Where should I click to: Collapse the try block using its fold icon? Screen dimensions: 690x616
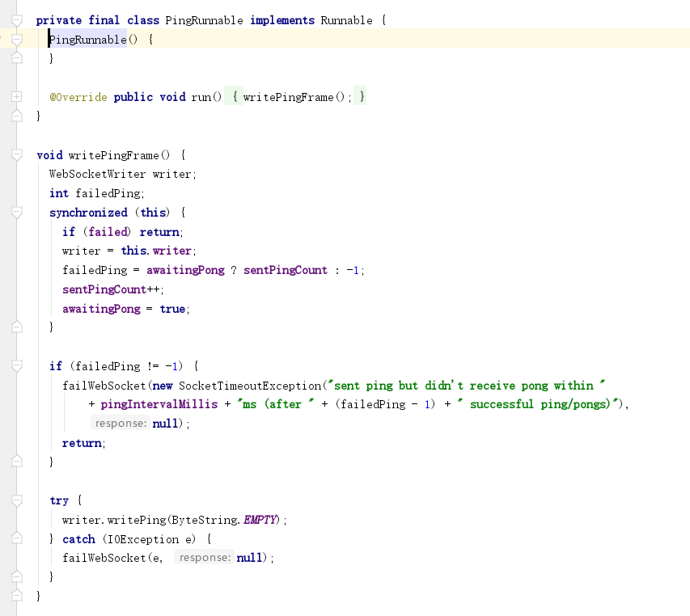[x=16, y=500]
